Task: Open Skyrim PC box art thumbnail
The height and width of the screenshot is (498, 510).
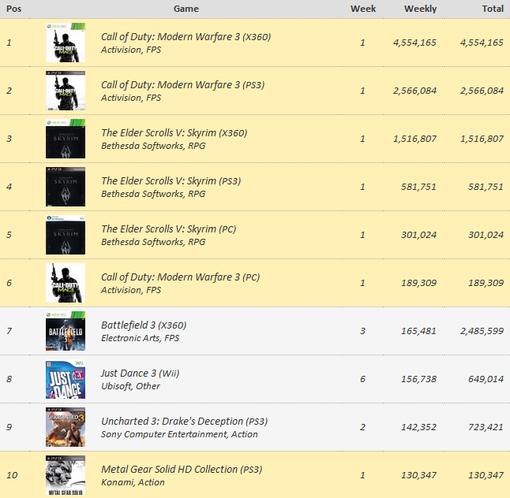Action: (x=65, y=235)
